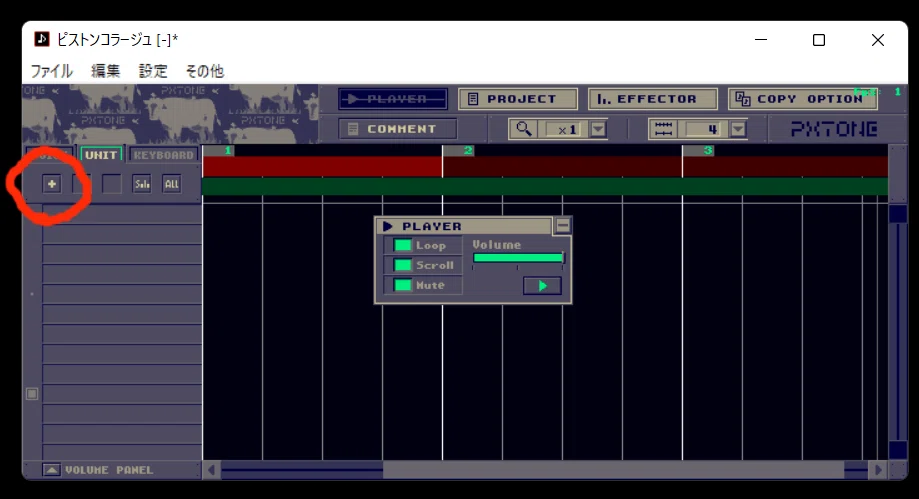Click the Solo button in unit panel
The height and width of the screenshot is (499, 919).
142,184
